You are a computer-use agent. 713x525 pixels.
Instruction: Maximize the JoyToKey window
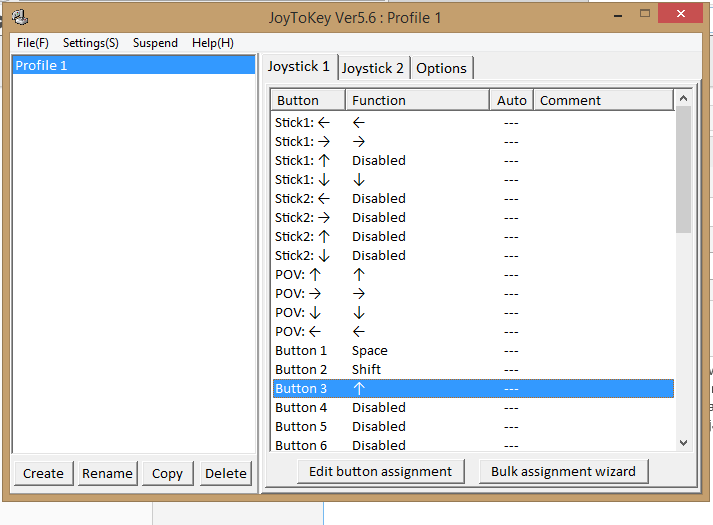[645, 14]
